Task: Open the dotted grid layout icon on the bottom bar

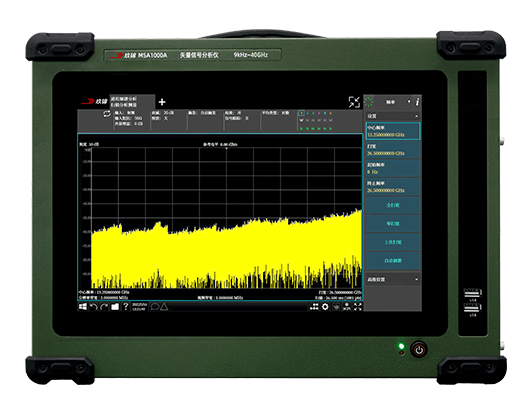Action: click(x=314, y=307)
